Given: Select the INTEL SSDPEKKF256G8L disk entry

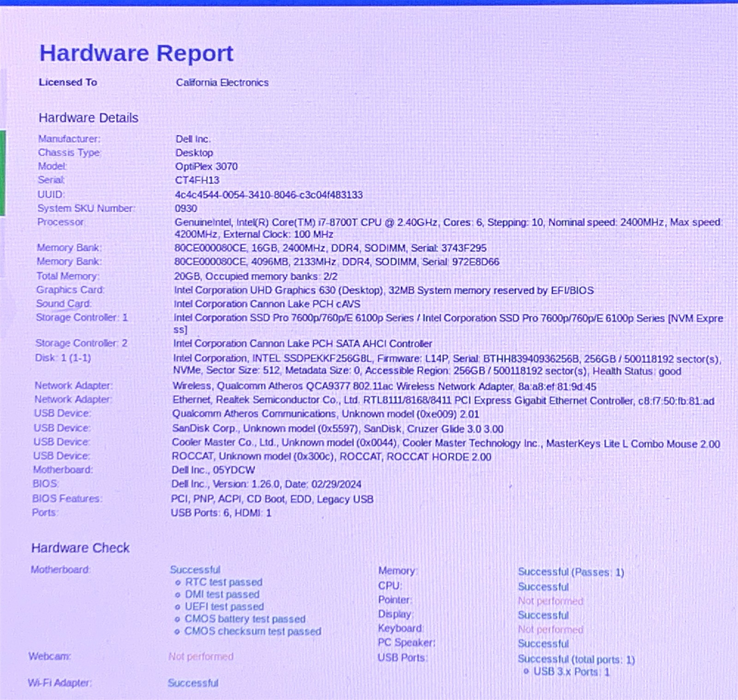Looking at the screenshot, I should (447, 365).
